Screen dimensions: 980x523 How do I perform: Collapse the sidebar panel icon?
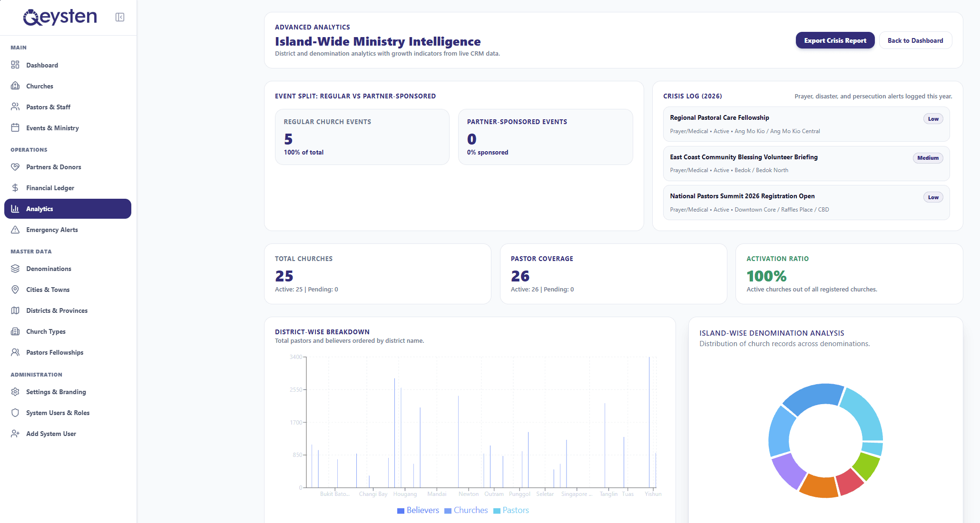tap(120, 17)
